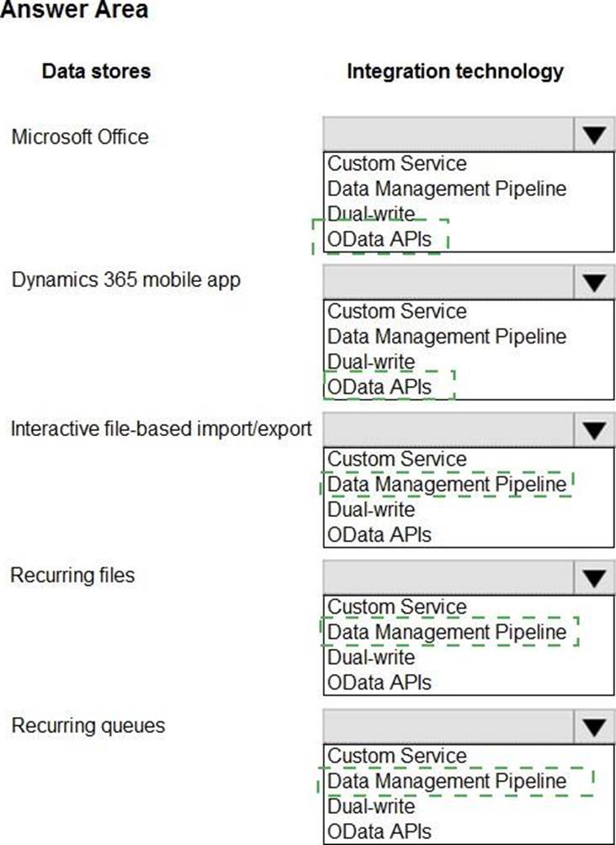
Task: Choose Data Management Pipeline for Dynamics 365 mobile app
Action: point(447,337)
